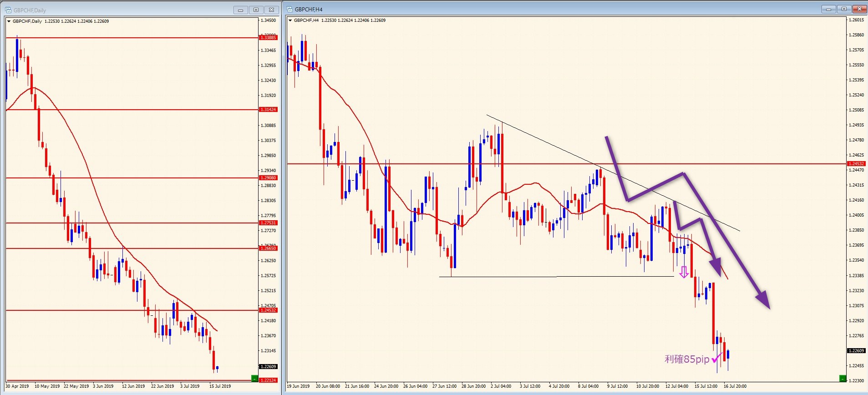The width and height of the screenshot is (868, 395).
Task: Select the pink hollow down arrow marker
Action: (684, 272)
